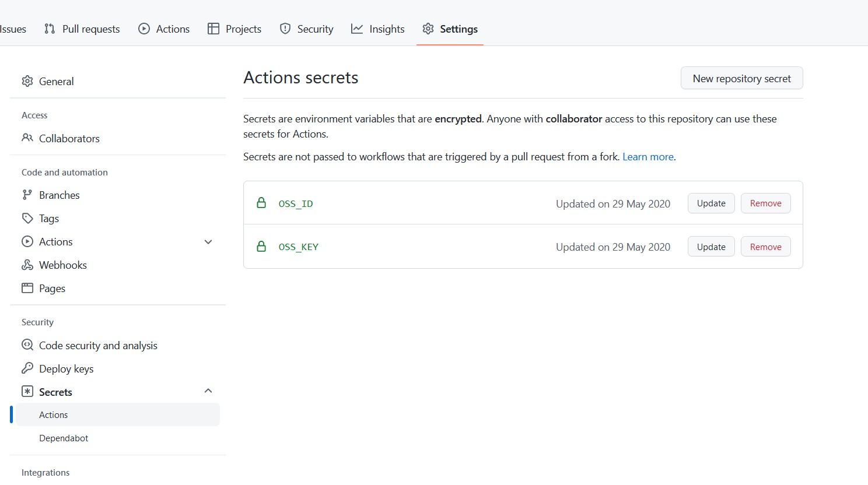Click the Pages browser icon
Image resolution: width=868 pixels, height=485 pixels.
click(x=27, y=288)
